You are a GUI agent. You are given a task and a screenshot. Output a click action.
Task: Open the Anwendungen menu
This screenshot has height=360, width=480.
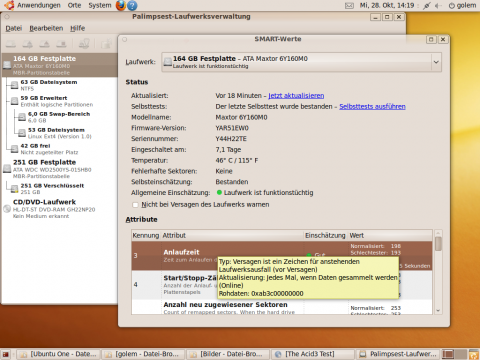click(39, 5)
